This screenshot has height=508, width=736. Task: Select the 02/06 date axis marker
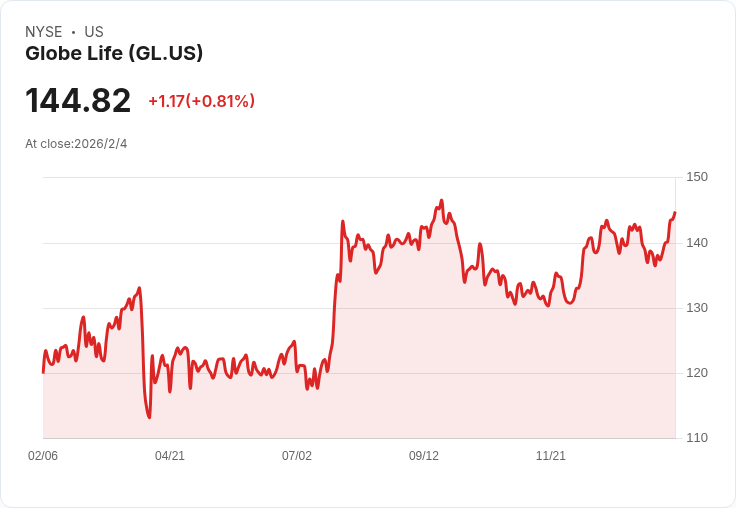pos(43,455)
